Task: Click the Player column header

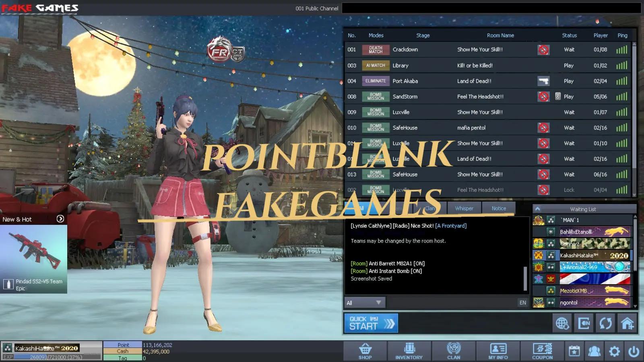Action: pyautogui.click(x=601, y=35)
